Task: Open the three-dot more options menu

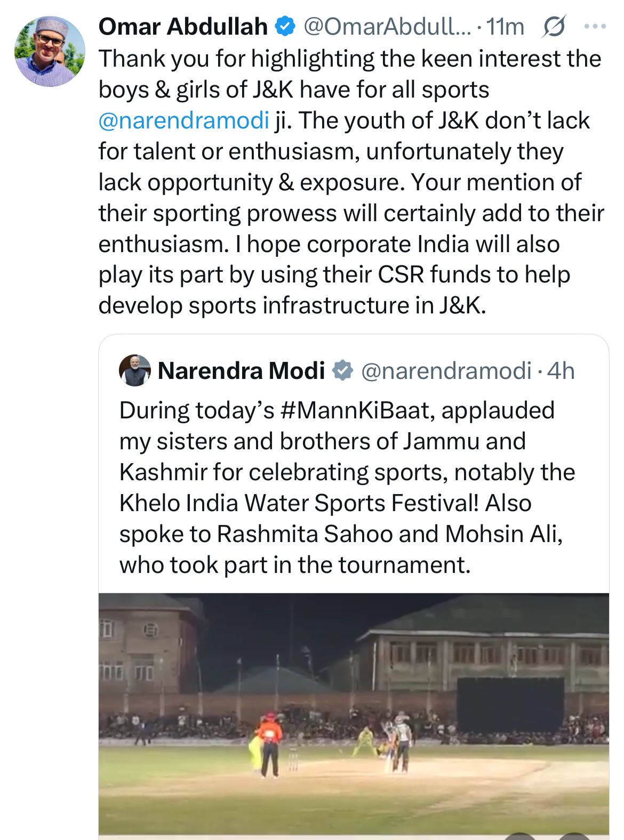Action: [x=595, y=26]
